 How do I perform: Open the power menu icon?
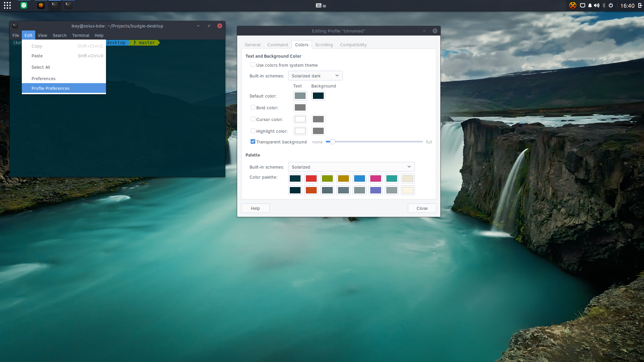[611, 5]
